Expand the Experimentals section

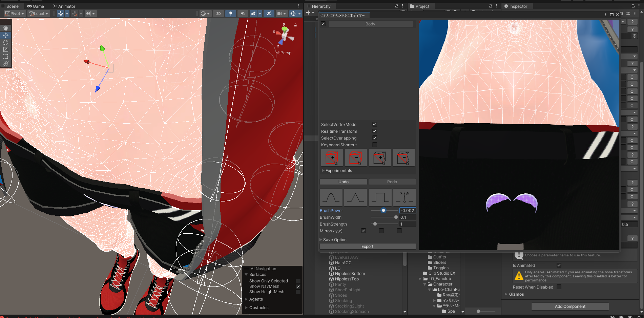point(323,170)
